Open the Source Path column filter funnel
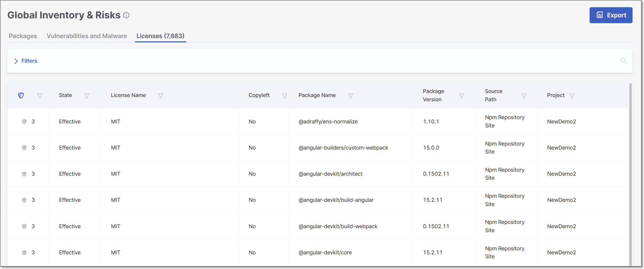The height and width of the screenshot is (269, 644). [x=524, y=96]
